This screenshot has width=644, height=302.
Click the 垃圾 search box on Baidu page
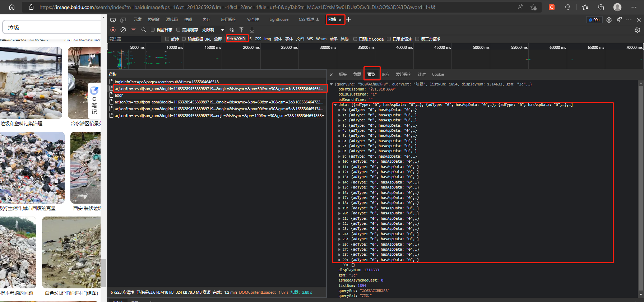point(52,28)
